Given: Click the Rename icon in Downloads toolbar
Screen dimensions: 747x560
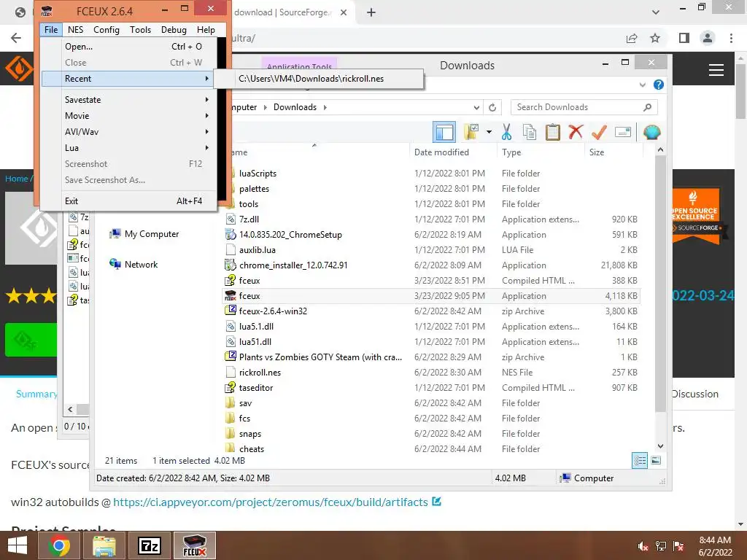Looking at the screenshot, I should 623,132.
